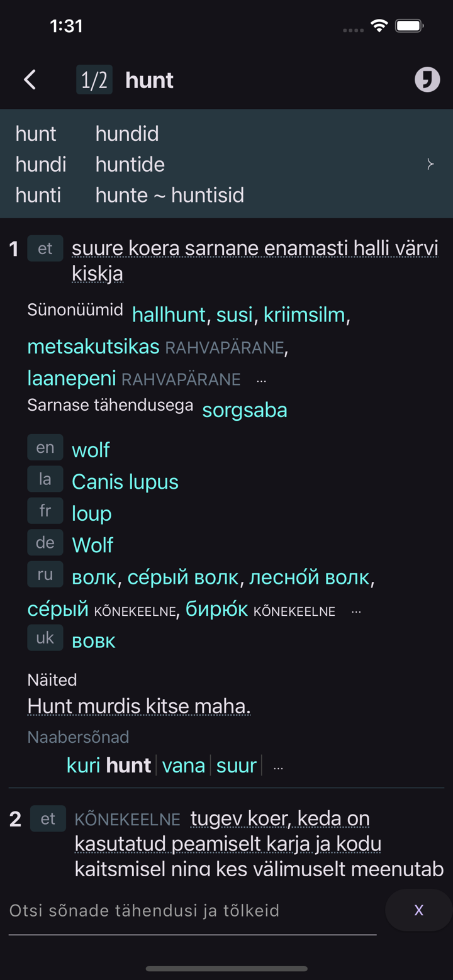Tap the 'et' badge for sense 2

(x=48, y=818)
